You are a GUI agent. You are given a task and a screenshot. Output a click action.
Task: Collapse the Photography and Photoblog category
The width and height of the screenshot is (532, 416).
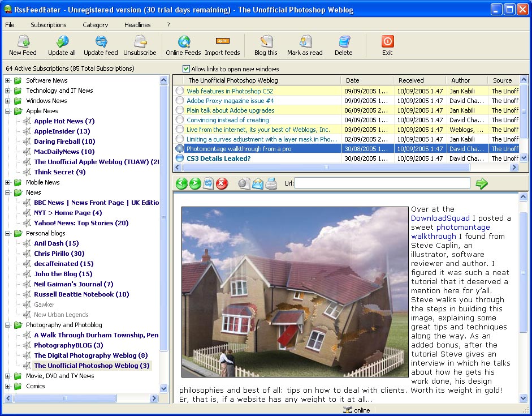8,325
